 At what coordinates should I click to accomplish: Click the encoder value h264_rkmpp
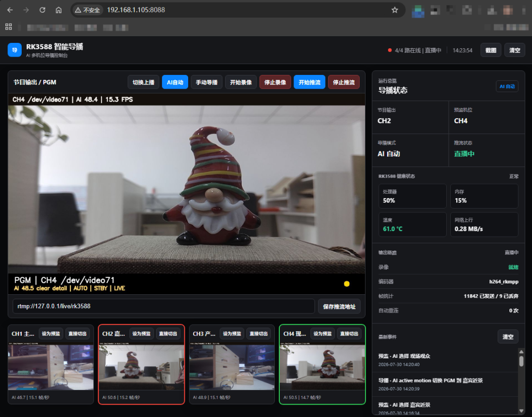click(503, 281)
